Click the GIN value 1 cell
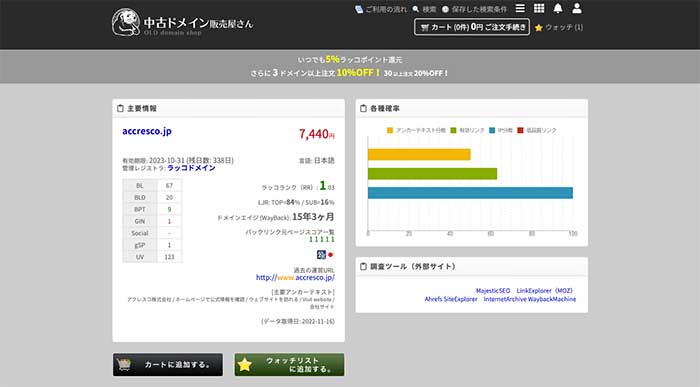700x387 pixels. point(169,221)
